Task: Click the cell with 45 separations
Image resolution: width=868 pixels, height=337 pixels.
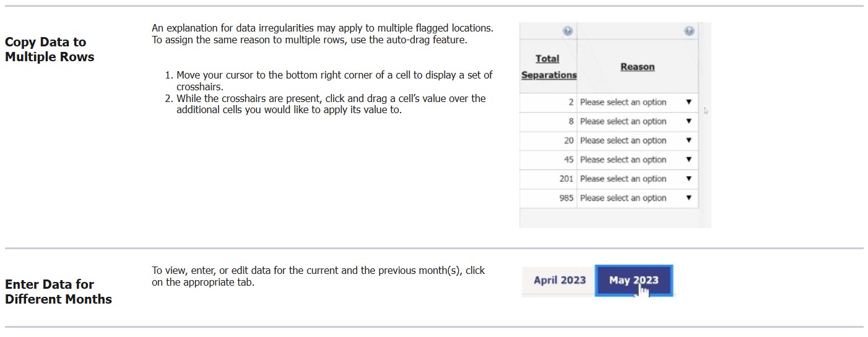Action: pos(549,160)
